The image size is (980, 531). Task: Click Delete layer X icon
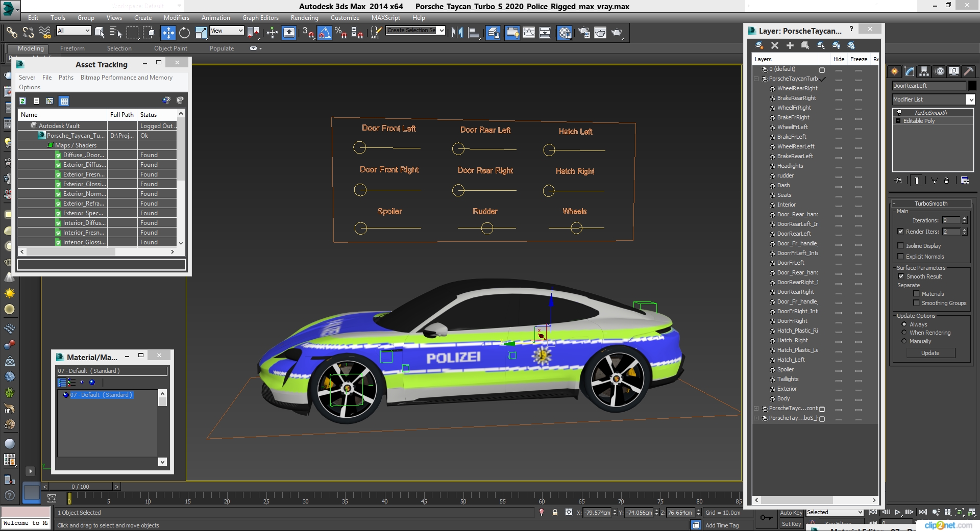coord(774,45)
